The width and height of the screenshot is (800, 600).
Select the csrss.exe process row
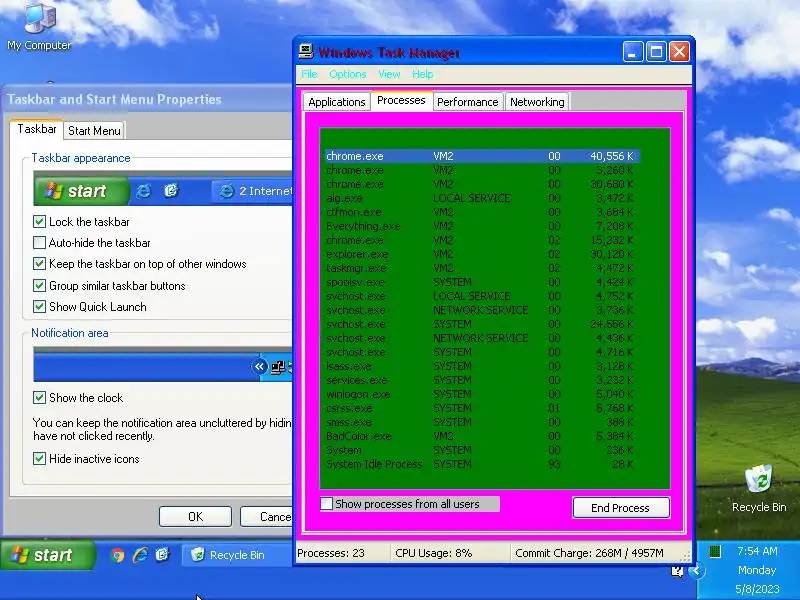click(482, 408)
